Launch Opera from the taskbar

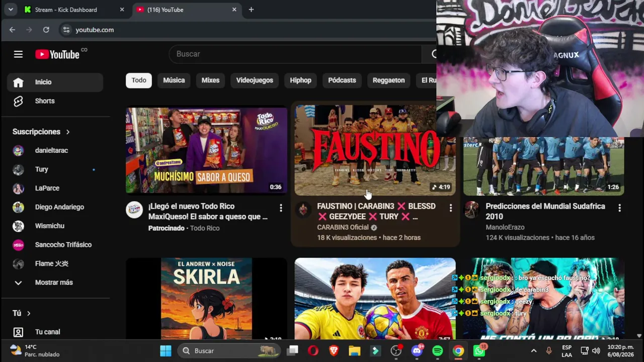coord(313,350)
